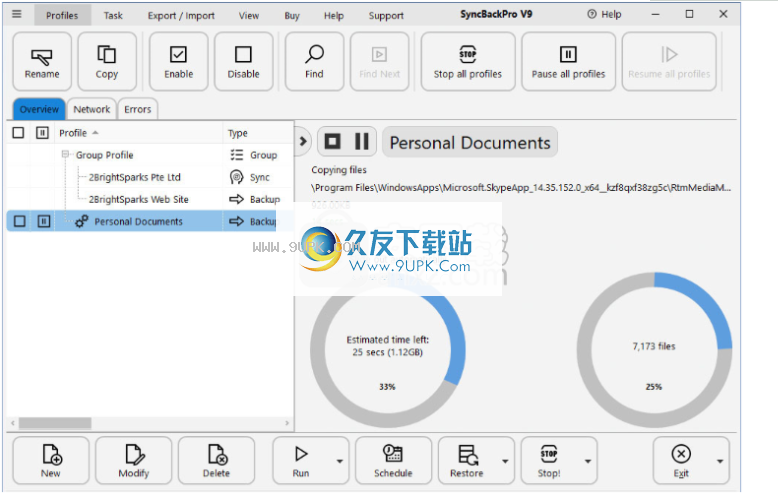Select the 2BrightSparks Pte Ltd profile

point(150,177)
